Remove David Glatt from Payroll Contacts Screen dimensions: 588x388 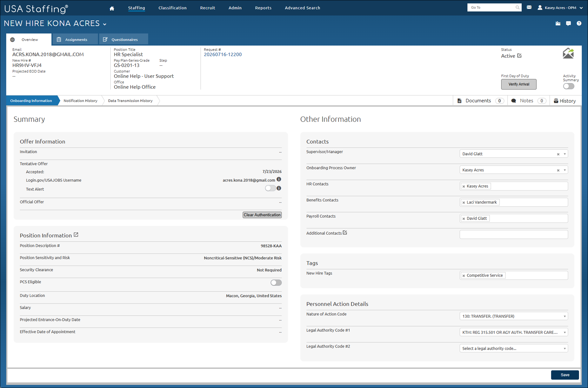[x=464, y=218]
